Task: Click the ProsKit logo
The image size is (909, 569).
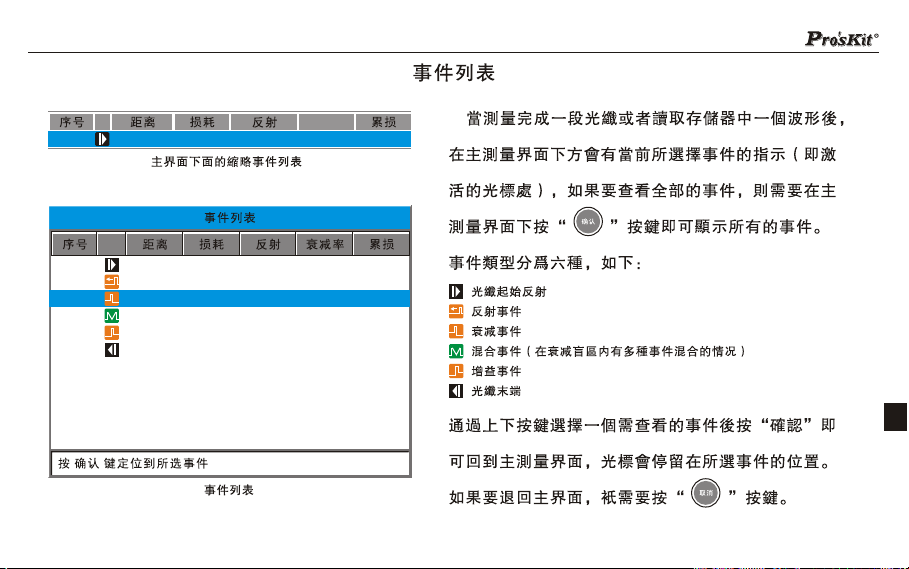Action: point(842,38)
